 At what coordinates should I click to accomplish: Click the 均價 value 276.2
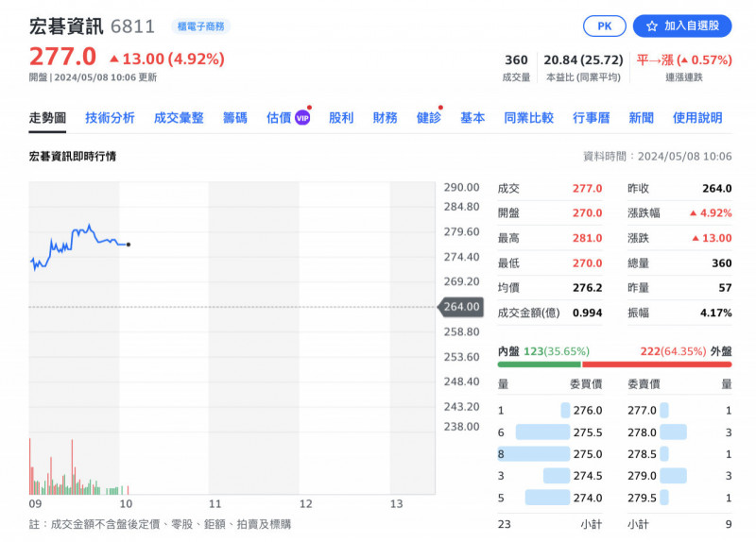(x=587, y=288)
